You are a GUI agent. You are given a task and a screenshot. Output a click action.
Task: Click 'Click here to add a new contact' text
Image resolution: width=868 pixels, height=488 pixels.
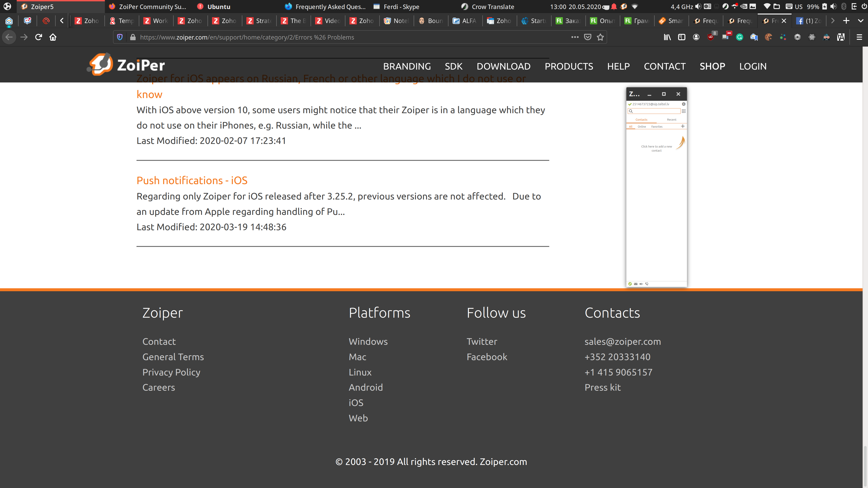point(656,148)
